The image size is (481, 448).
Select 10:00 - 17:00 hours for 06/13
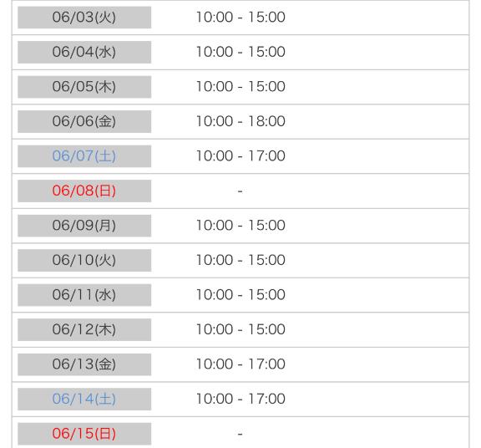click(x=240, y=364)
